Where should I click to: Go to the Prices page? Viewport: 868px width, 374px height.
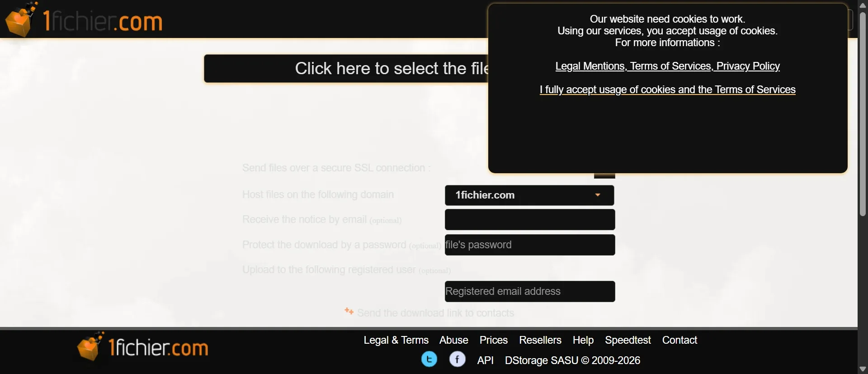point(493,340)
